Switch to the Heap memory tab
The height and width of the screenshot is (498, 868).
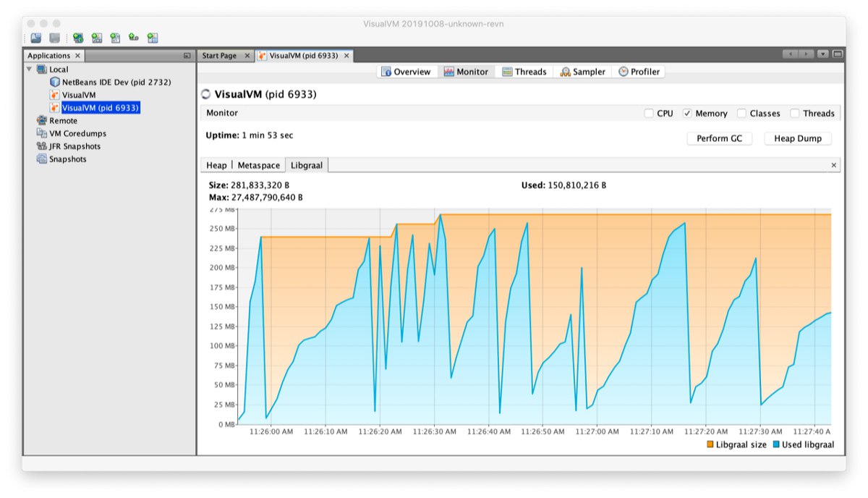(x=216, y=165)
